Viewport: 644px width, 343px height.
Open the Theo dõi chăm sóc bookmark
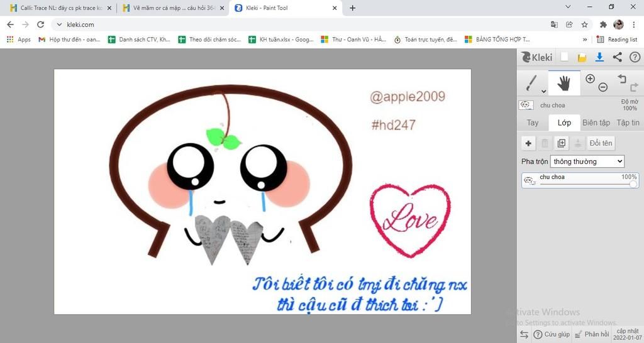pyautogui.click(x=209, y=40)
